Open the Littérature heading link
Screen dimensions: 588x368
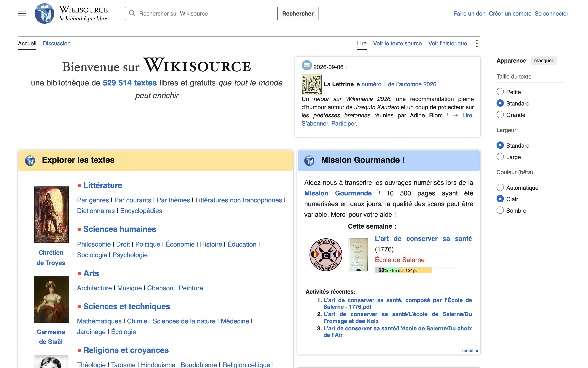pyautogui.click(x=103, y=185)
